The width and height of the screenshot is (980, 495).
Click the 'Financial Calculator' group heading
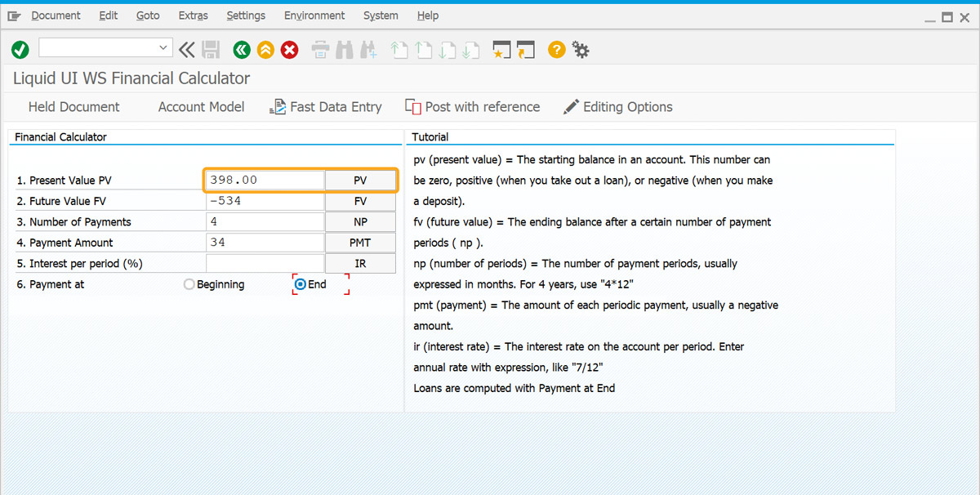point(60,137)
